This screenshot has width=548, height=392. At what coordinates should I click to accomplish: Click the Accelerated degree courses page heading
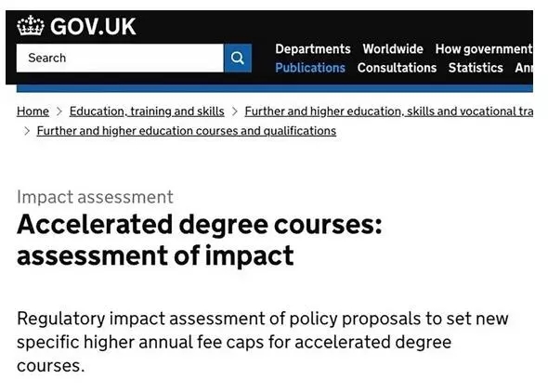pos(199,240)
